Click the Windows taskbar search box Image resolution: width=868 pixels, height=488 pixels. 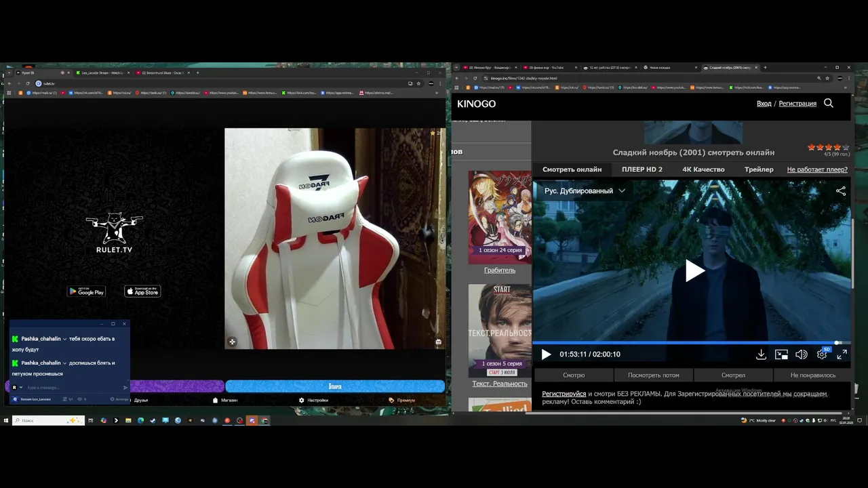click(48, 420)
